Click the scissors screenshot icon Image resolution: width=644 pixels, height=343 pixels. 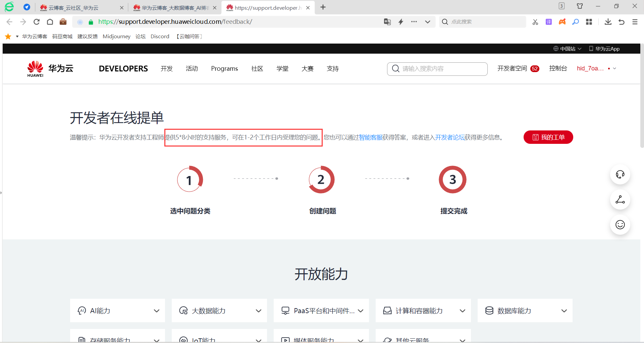[535, 22]
